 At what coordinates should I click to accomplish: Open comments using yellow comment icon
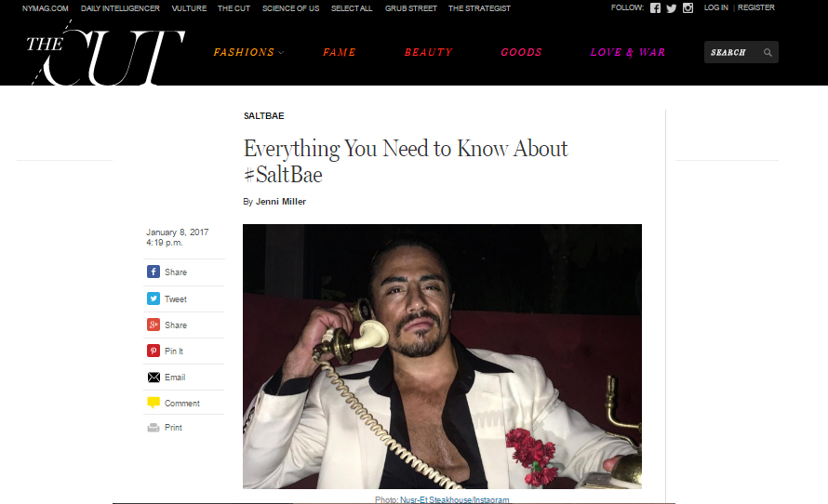154,403
